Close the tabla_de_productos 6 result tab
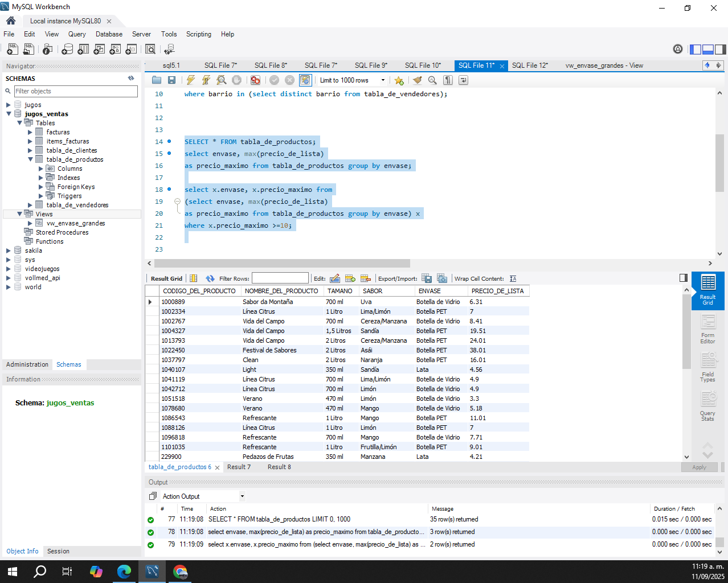Image resolution: width=728 pixels, height=583 pixels. [x=217, y=467]
